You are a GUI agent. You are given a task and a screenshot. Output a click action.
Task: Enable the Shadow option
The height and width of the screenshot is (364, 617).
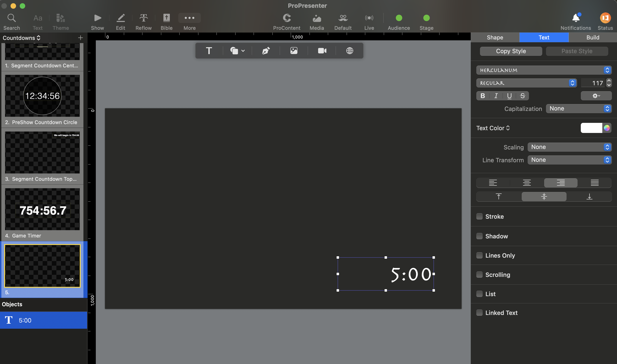479,236
